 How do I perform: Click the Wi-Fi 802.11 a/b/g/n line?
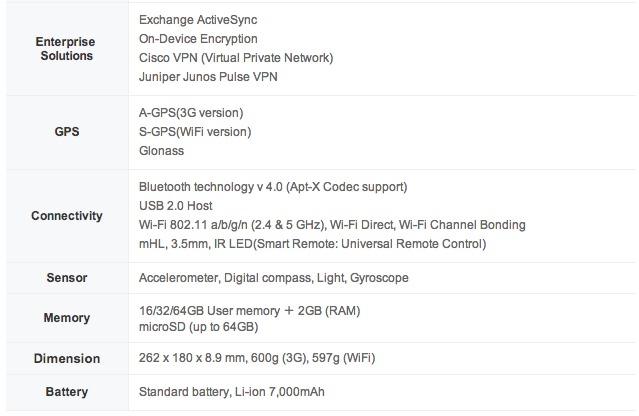coord(332,225)
